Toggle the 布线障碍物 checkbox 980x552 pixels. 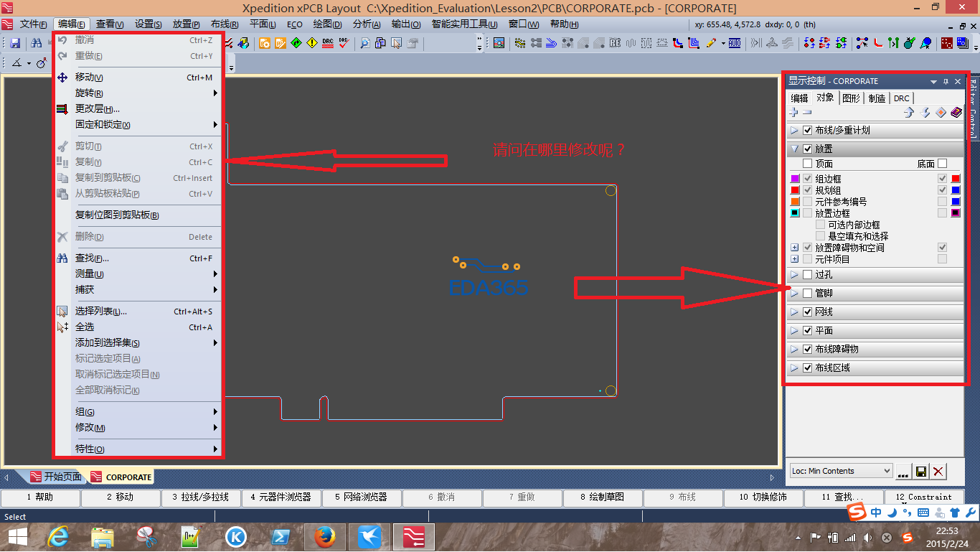808,350
